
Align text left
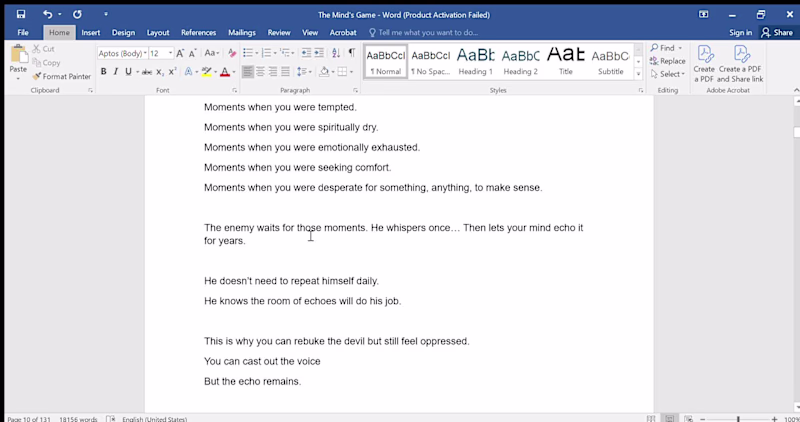coord(247,71)
